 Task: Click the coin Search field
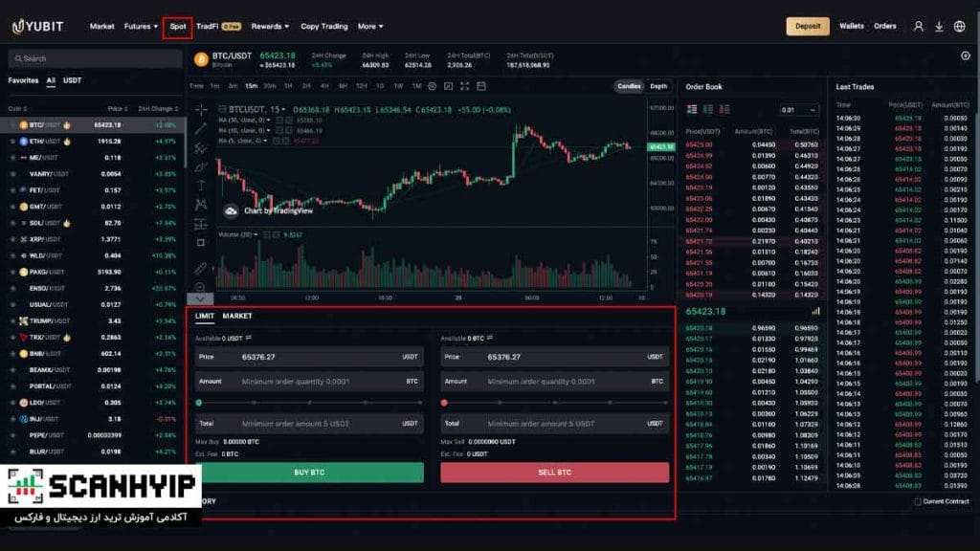pos(96,58)
